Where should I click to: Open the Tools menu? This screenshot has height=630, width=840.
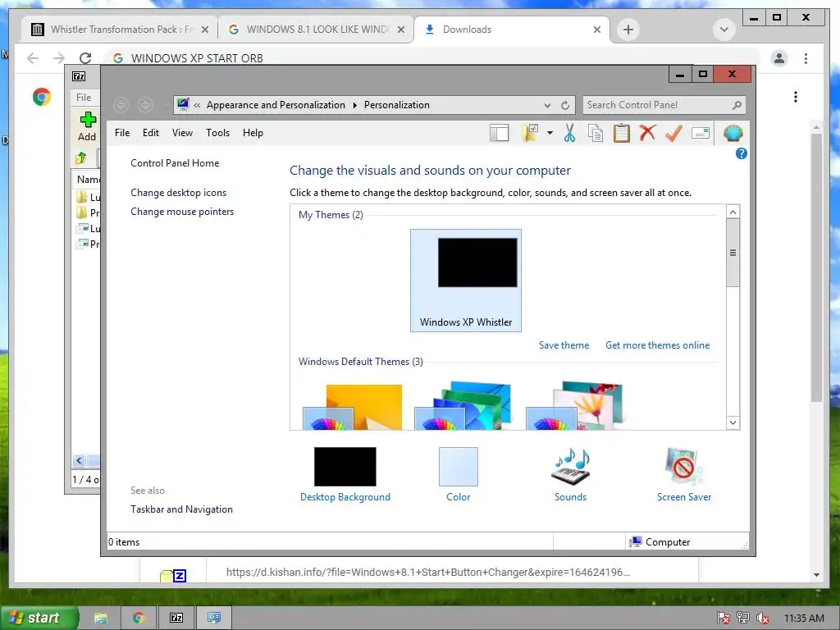[x=217, y=133]
